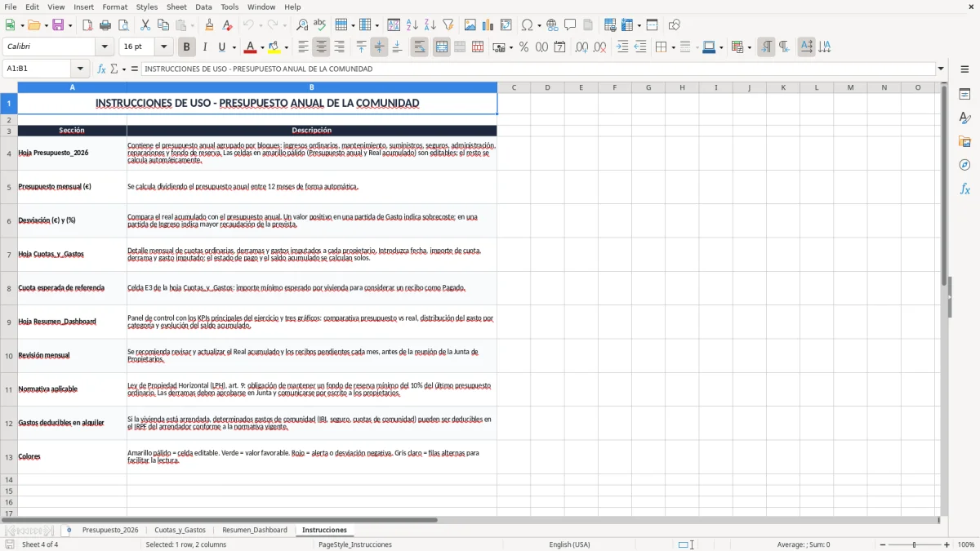Open the sidebar Styles icon

click(964, 118)
